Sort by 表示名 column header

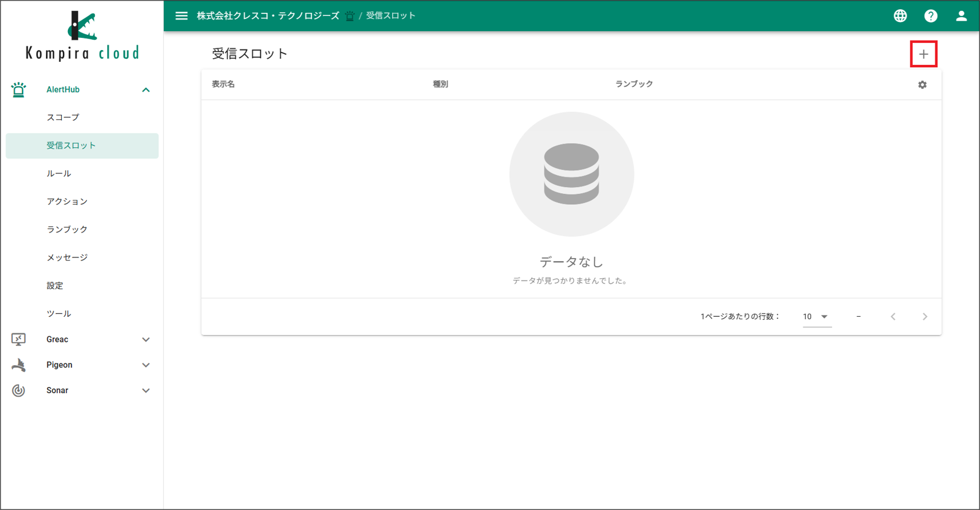point(223,84)
